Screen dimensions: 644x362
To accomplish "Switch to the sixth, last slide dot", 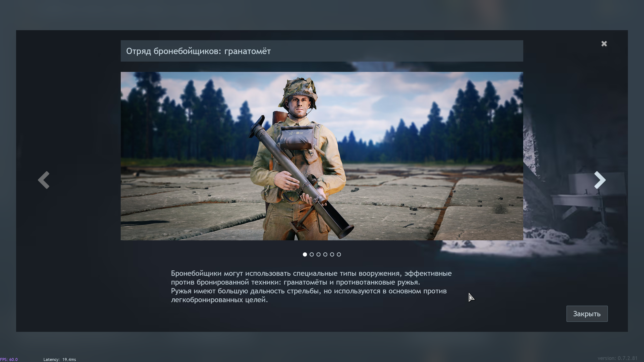I will tap(339, 254).
